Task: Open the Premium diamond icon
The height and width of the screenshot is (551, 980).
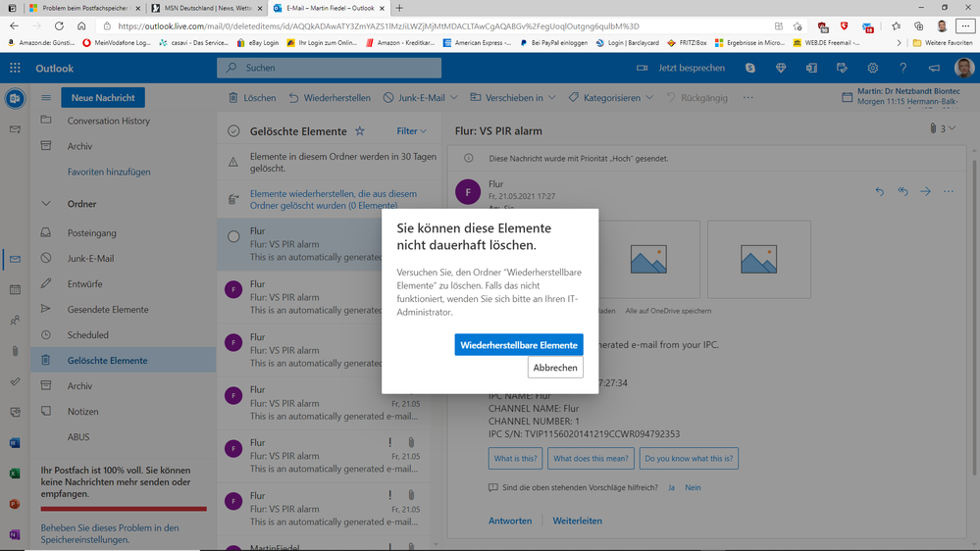Action: coord(781,68)
